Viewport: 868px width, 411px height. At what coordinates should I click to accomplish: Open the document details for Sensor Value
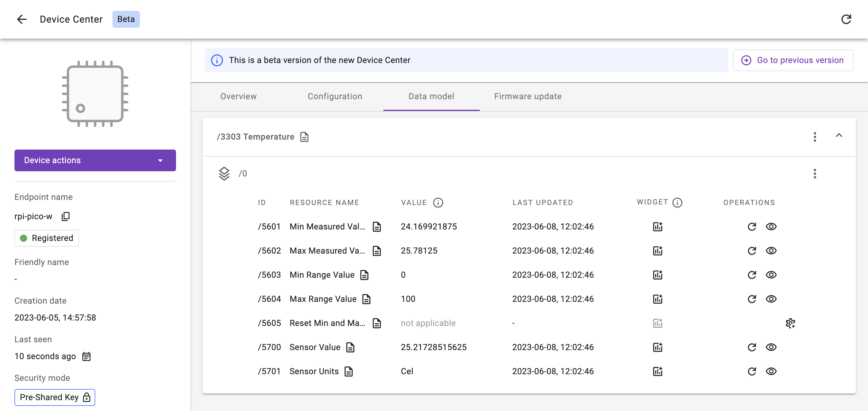tap(351, 347)
